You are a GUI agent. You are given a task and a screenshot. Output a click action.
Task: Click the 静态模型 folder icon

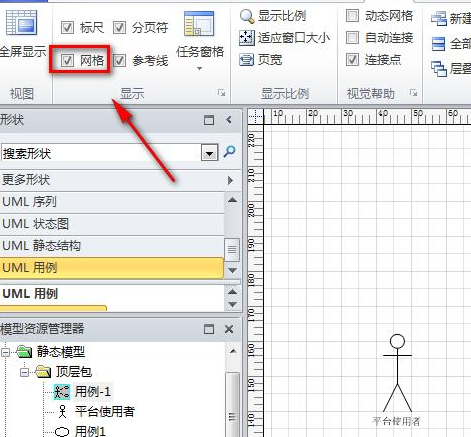[25, 352]
